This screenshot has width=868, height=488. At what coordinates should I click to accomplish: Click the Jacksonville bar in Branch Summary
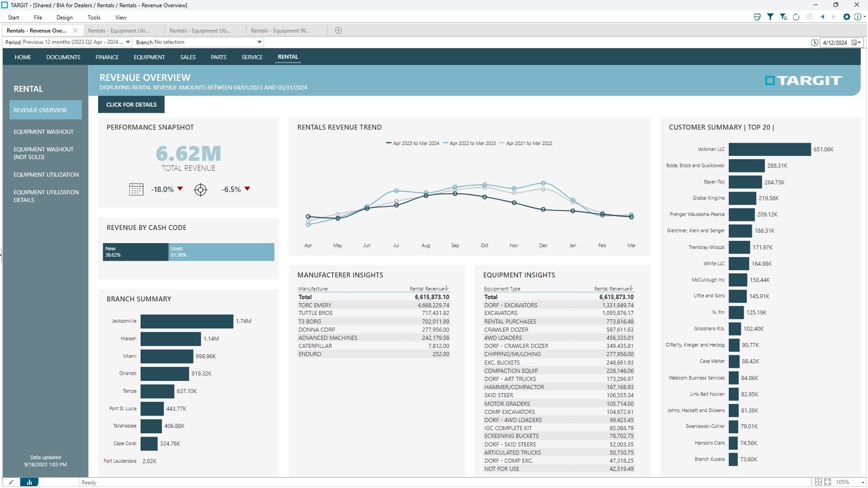pyautogui.click(x=187, y=321)
